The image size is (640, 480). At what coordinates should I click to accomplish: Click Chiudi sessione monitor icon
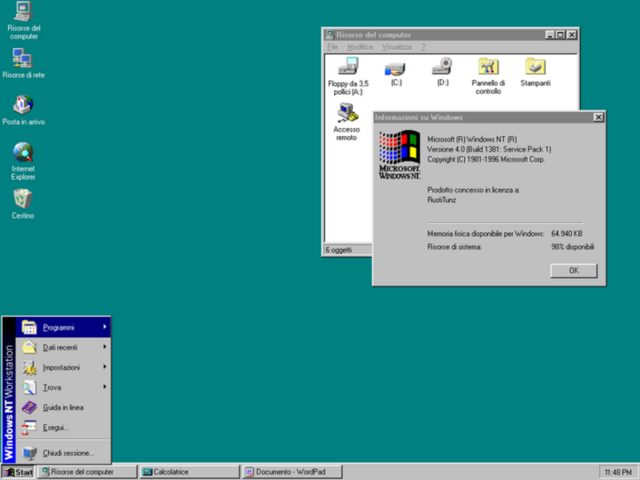pos(29,453)
